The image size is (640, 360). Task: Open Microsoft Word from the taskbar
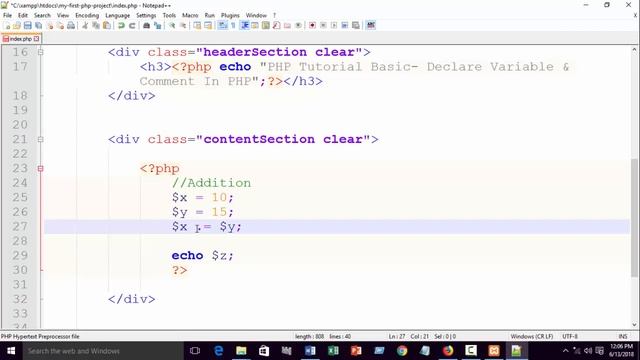(310, 351)
